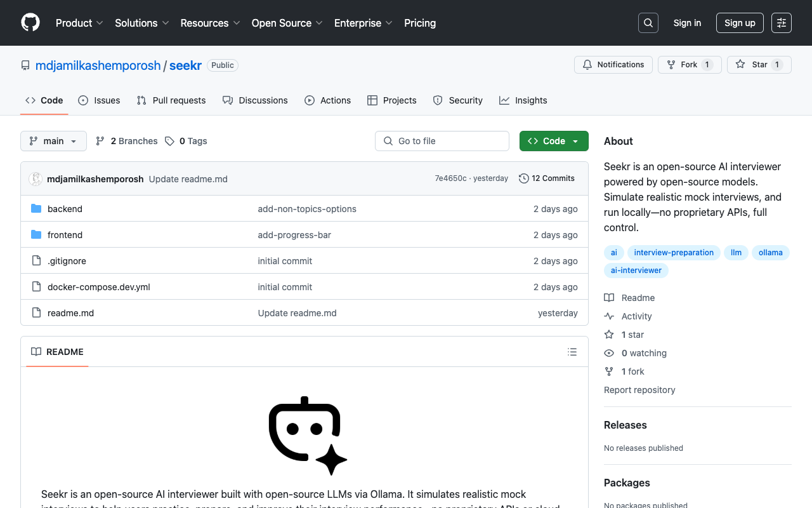
Task: Click the Sign up button
Action: (x=740, y=23)
